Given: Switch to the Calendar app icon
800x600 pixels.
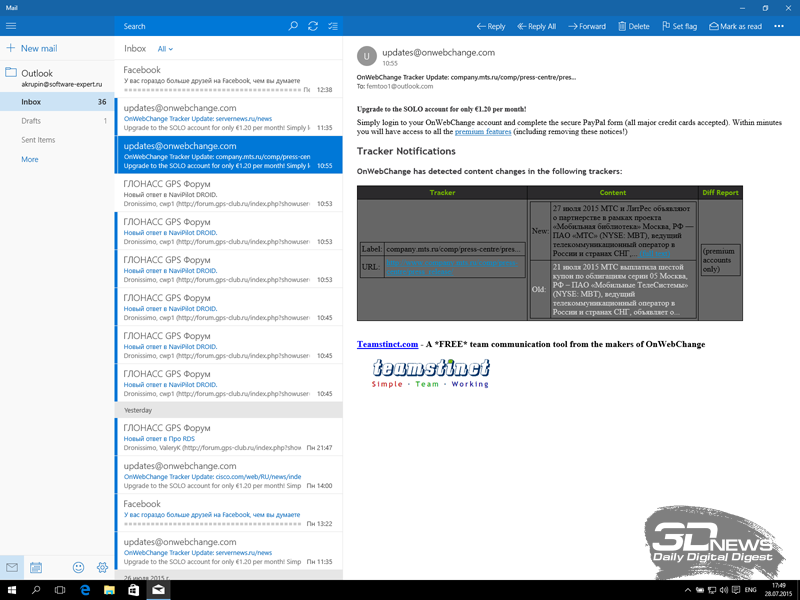Looking at the screenshot, I should pos(36,567).
